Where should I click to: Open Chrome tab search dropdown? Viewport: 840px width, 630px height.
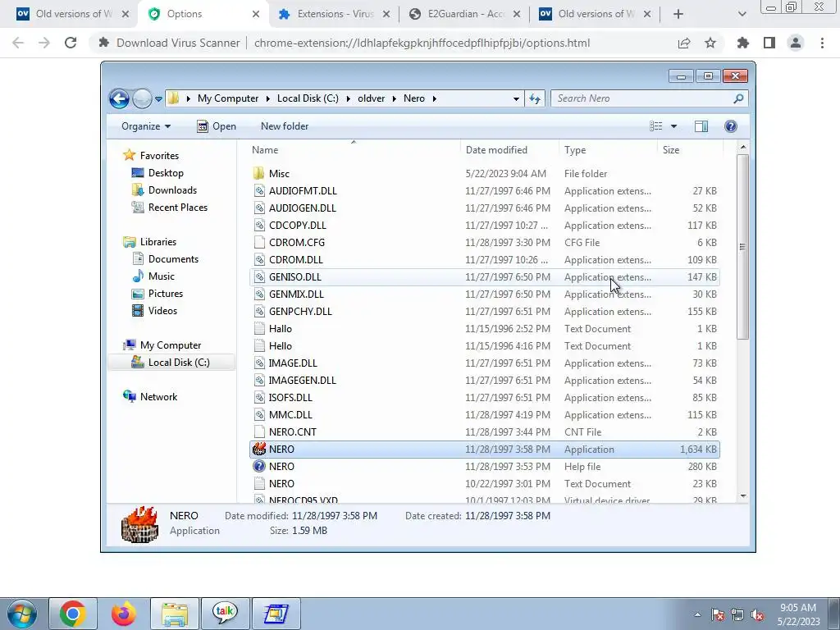point(742,14)
